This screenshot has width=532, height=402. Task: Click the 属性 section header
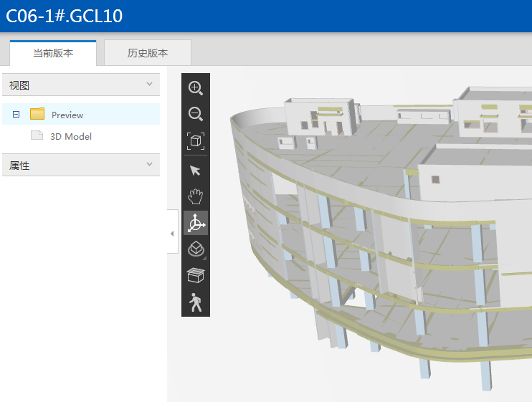point(72,165)
